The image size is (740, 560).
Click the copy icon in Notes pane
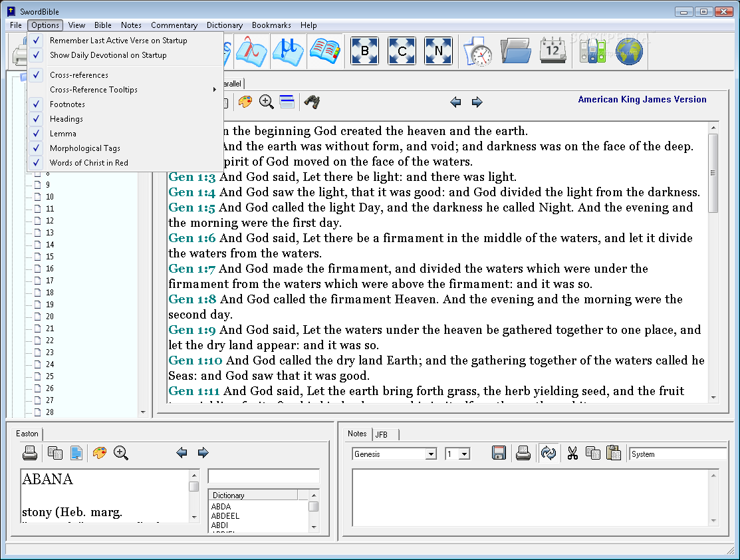[593, 453]
